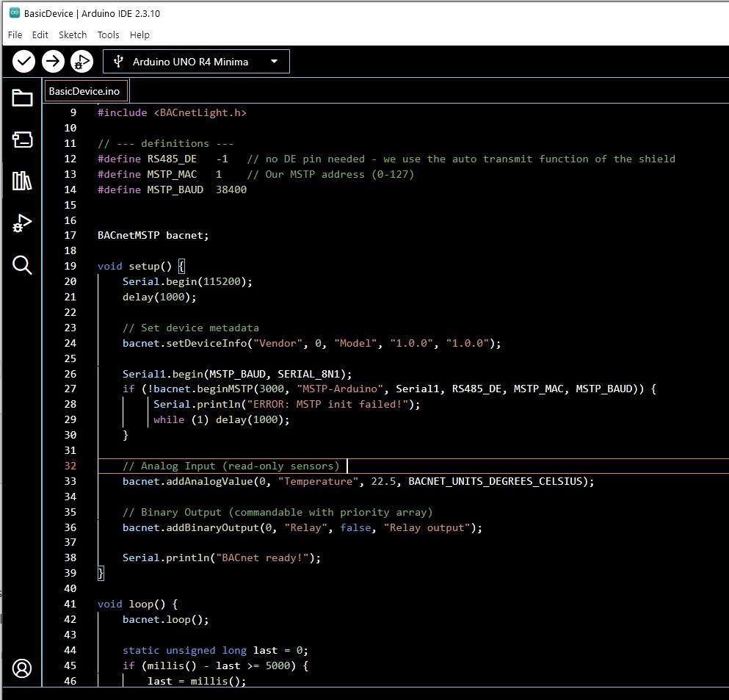Image resolution: width=729 pixels, height=700 pixels.
Task: Click line number 41 in the gutter
Action: point(70,604)
